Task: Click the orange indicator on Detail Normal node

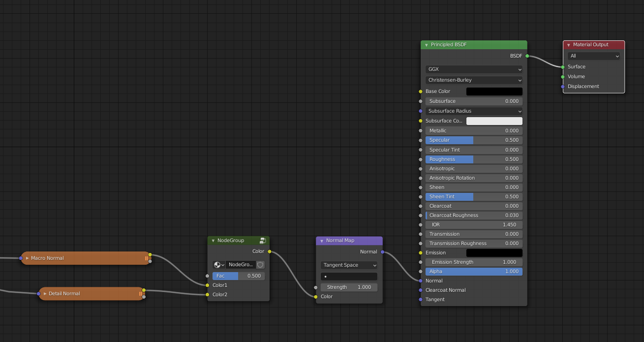Action: (x=140, y=294)
